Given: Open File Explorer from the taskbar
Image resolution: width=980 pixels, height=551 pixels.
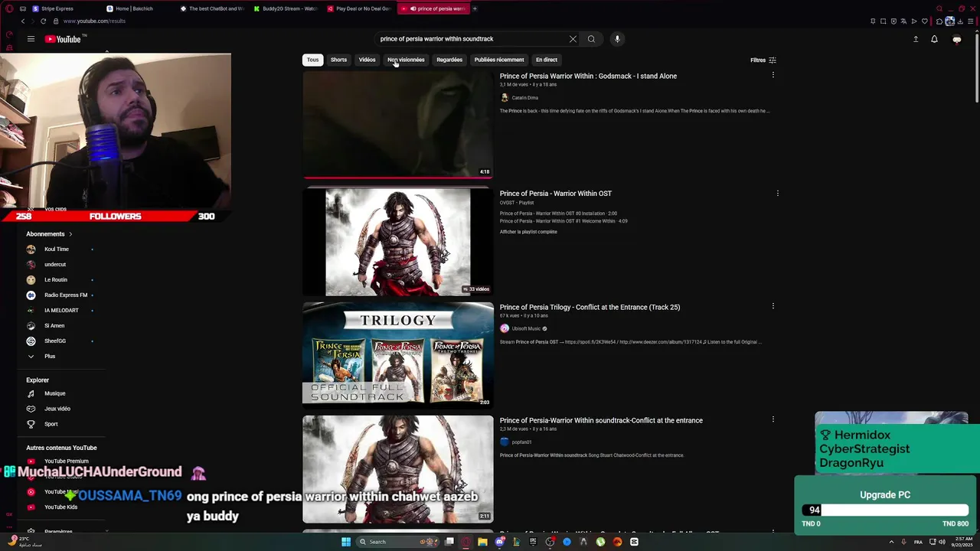Looking at the screenshot, I should pyautogui.click(x=482, y=542).
